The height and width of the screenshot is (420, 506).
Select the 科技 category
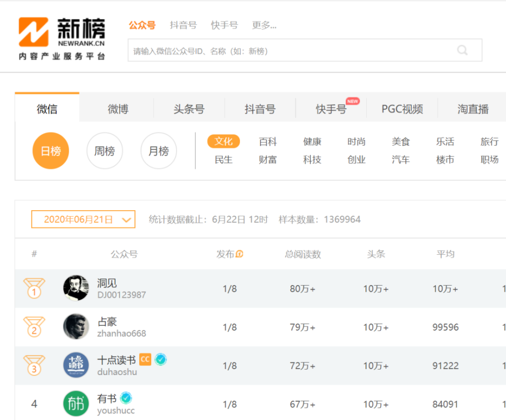click(312, 160)
